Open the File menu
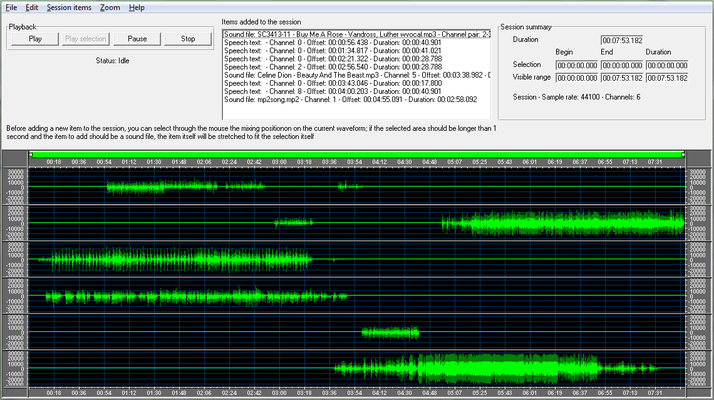 click(x=11, y=7)
